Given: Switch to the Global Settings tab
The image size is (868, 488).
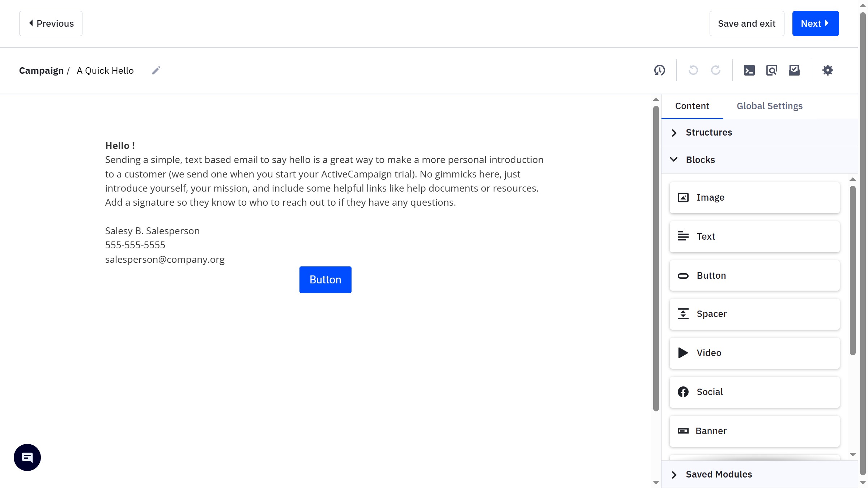Looking at the screenshot, I should click(x=769, y=106).
